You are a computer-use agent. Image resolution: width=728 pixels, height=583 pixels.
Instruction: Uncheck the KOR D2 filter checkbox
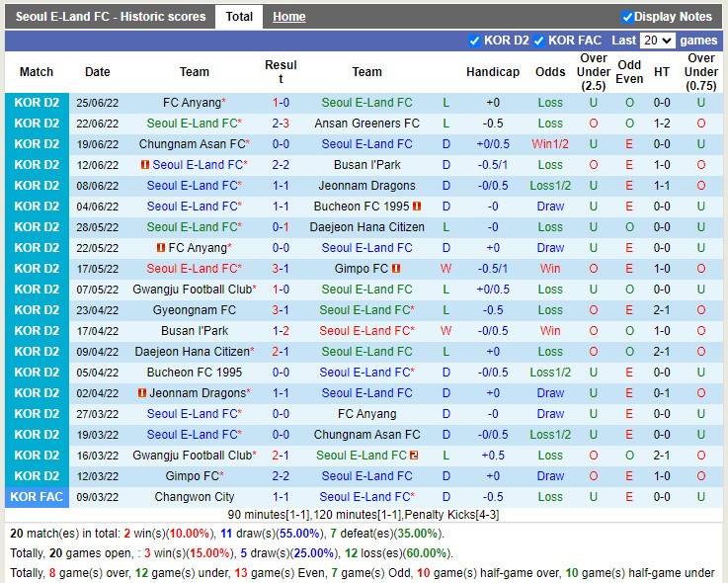coord(475,41)
